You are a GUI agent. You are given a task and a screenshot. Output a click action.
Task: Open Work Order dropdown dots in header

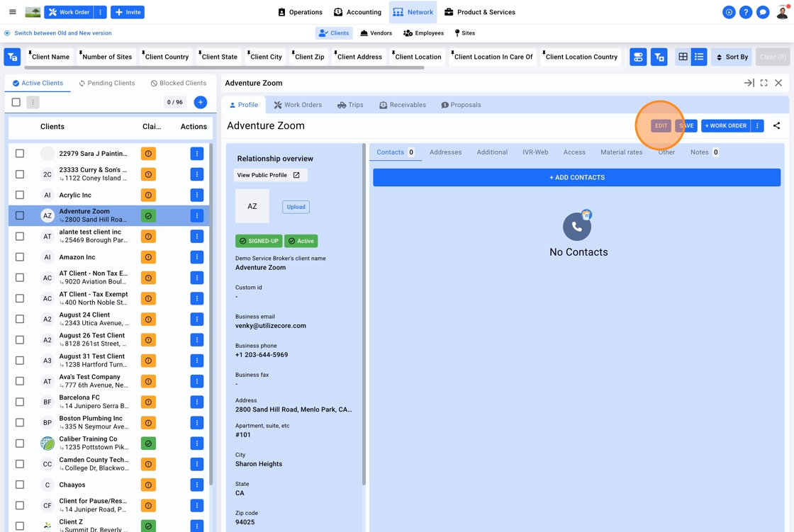point(100,12)
